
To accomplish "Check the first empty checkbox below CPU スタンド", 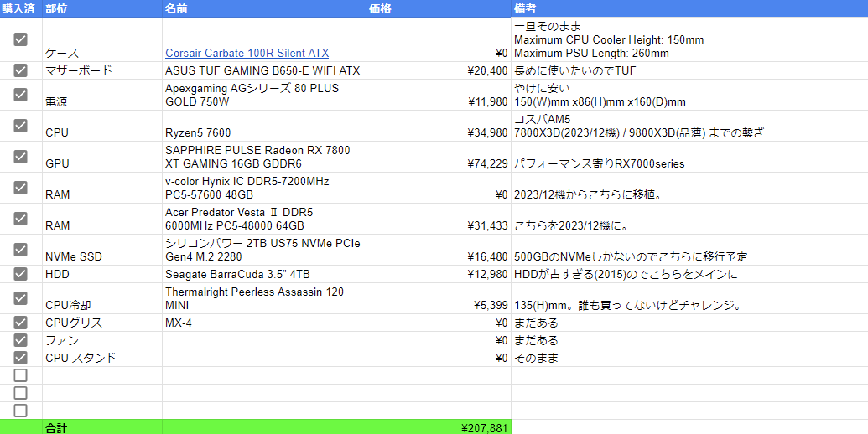I will coord(20,375).
